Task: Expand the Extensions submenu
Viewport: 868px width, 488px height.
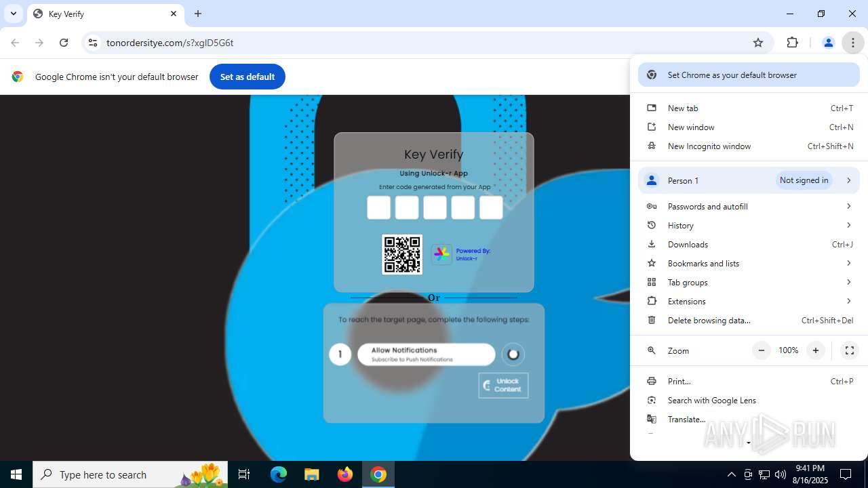Action: point(749,302)
